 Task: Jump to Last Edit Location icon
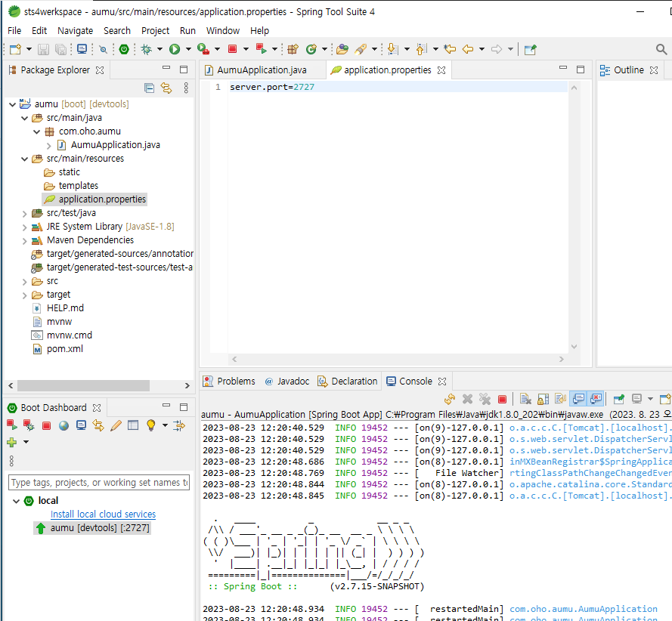[x=450, y=49]
